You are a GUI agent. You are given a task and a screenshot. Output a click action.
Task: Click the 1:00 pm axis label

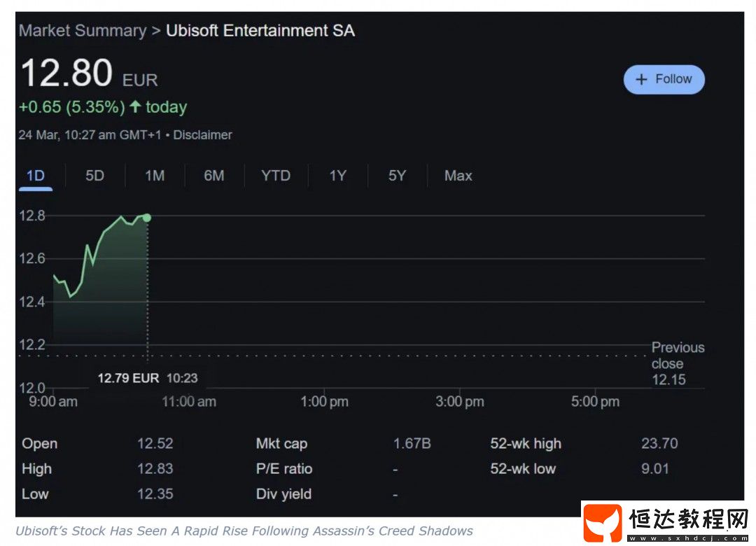(325, 401)
